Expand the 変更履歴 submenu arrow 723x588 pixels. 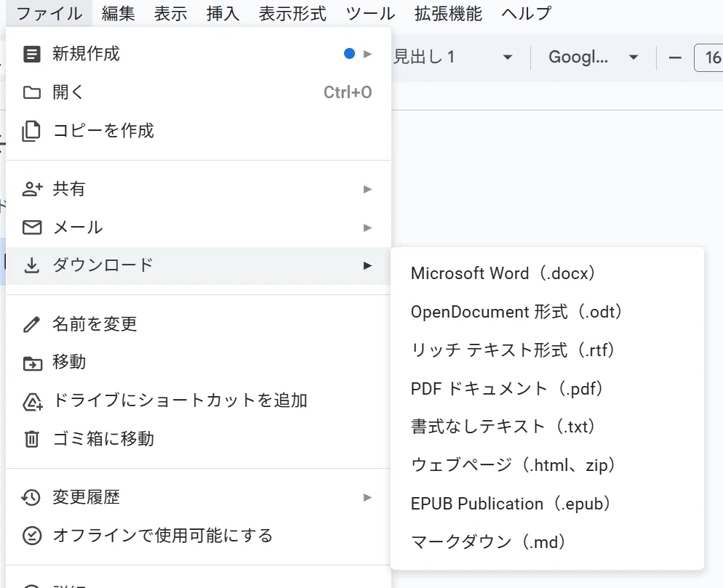[x=367, y=497]
